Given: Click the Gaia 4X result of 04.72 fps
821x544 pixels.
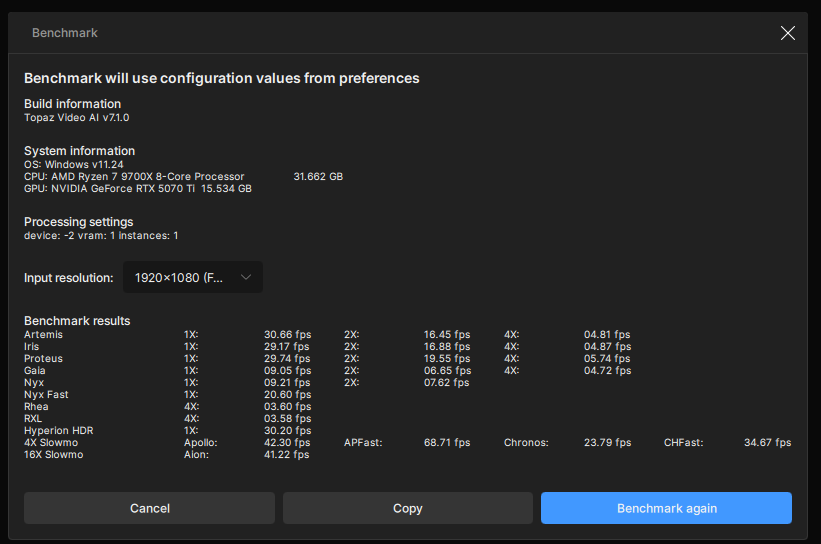Looking at the screenshot, I should (607, 370).
